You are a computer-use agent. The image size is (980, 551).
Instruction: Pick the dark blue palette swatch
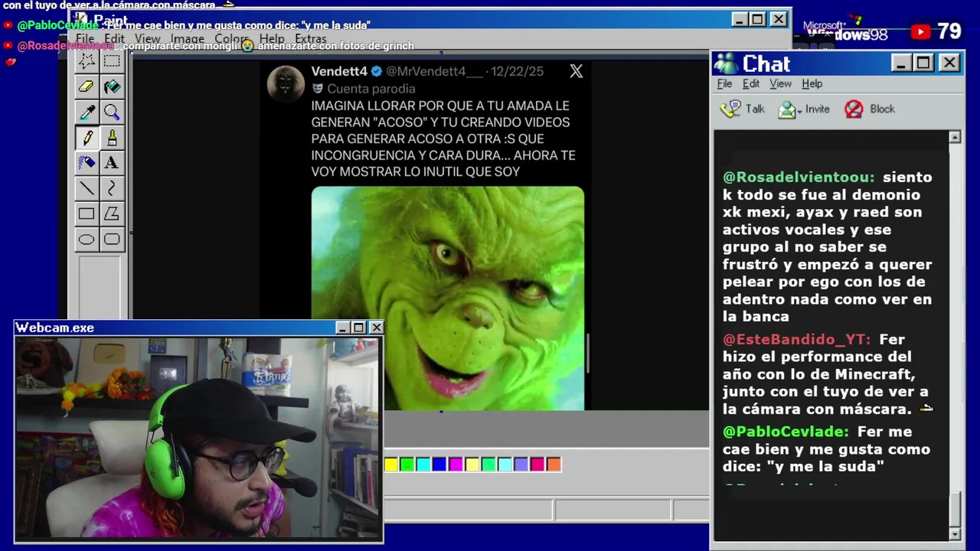439,465
